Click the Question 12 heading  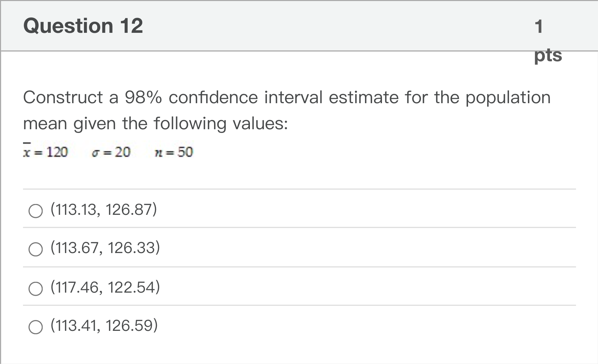[x=83, y=26]
